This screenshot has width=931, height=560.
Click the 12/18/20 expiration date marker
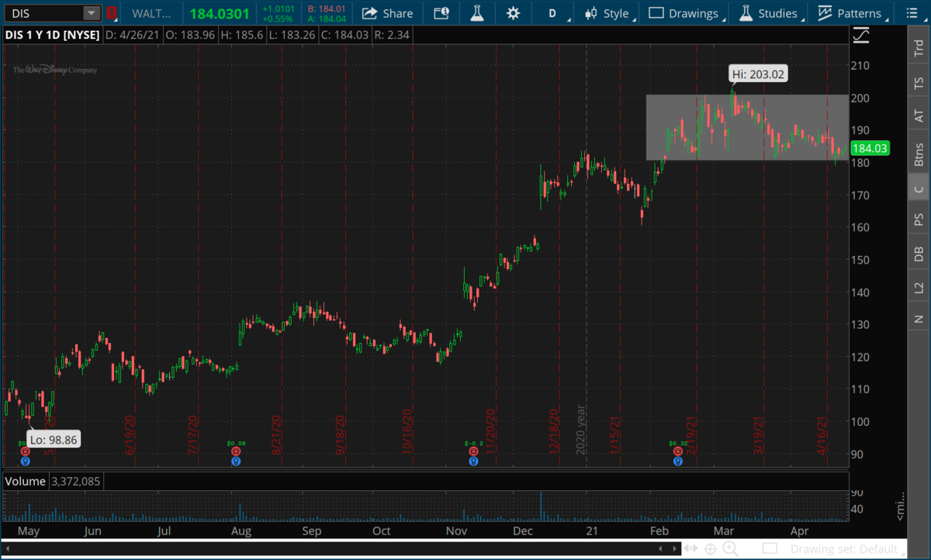tap(555, 431)
